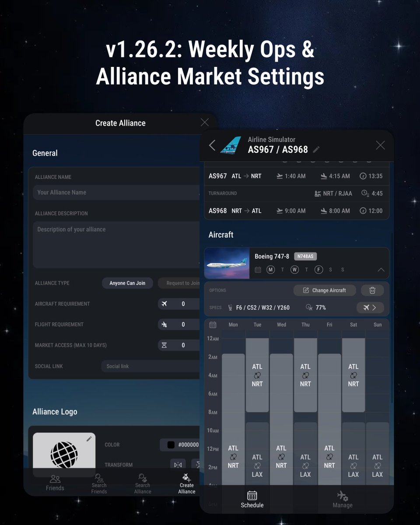Select the Anyone Can Join alliance type
The height and width of the screenshot is (525, 420).
[x=127, y=283]
